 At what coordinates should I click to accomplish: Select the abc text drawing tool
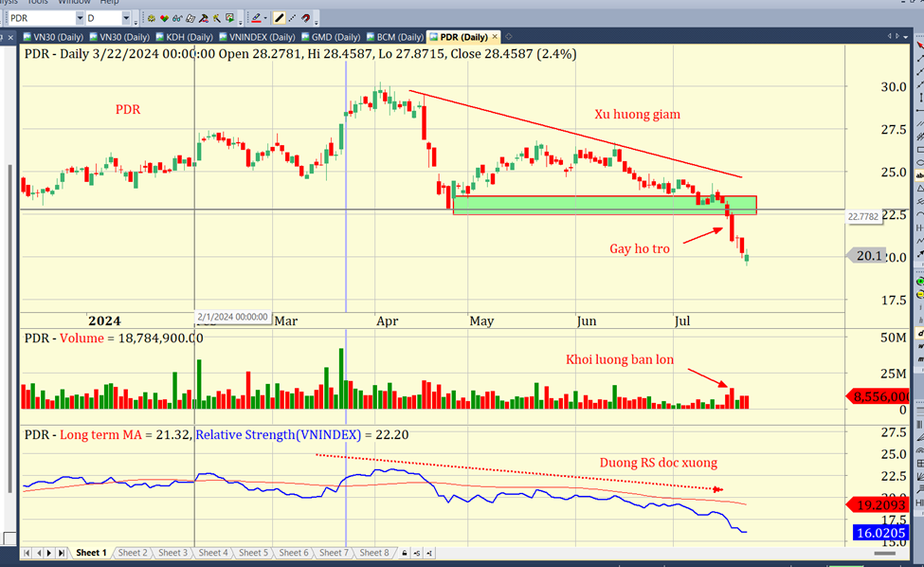(x=920, y=175)
